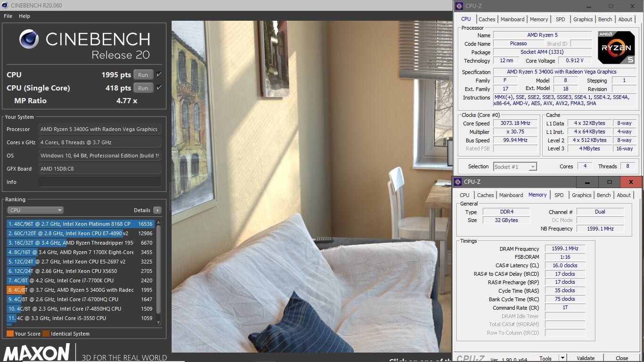Switch to Bench tab in top CPU-Z window

(605, 19)
